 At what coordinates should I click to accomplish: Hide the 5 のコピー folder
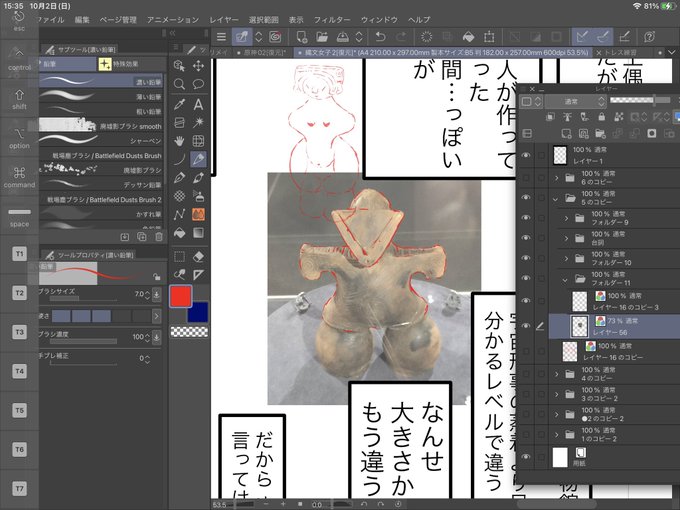pyautogui.click(x=526, y=197)
